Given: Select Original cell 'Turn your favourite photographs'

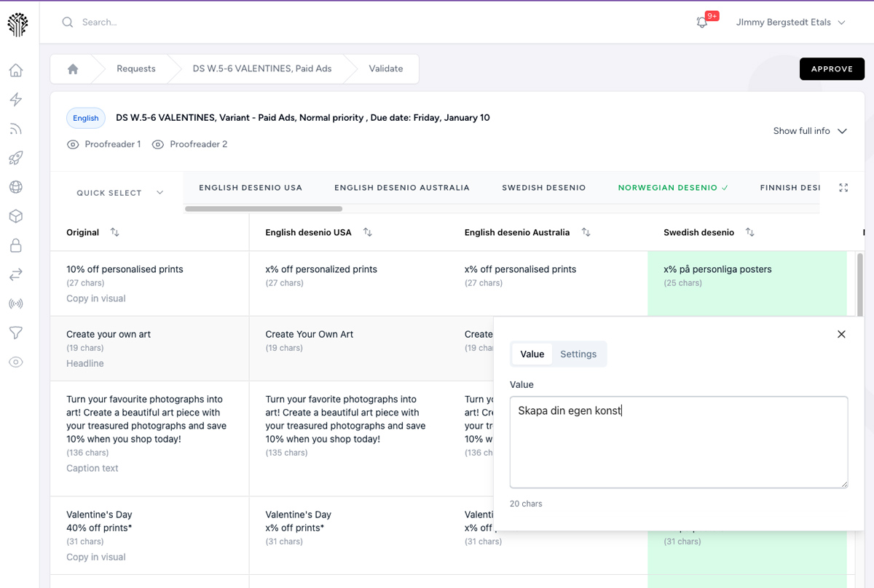Looking at the screenshot, I should [x=149, y=439].
